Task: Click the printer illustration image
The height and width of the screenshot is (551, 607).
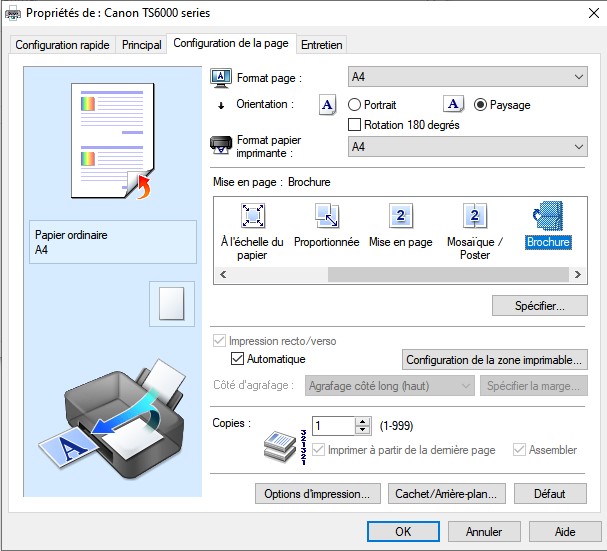Action: click(x=112, y=418)
